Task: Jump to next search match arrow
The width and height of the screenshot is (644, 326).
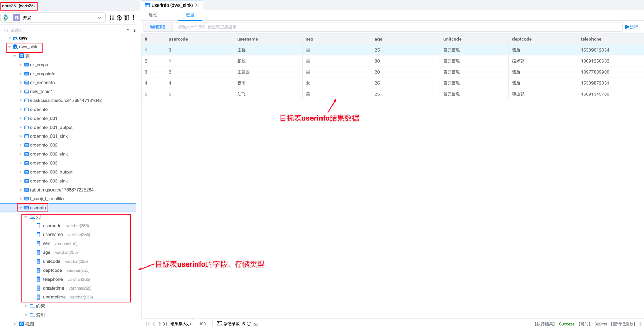Action: [x=134, y=30]
